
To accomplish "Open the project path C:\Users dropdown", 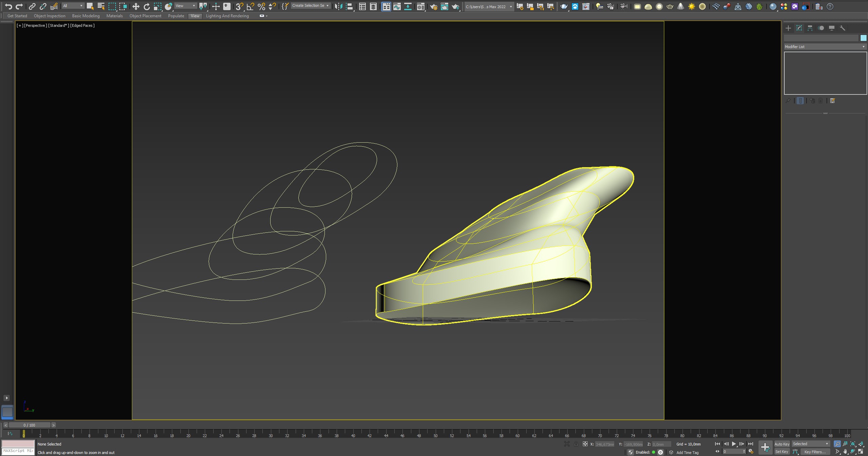I will tap(489, 6).
